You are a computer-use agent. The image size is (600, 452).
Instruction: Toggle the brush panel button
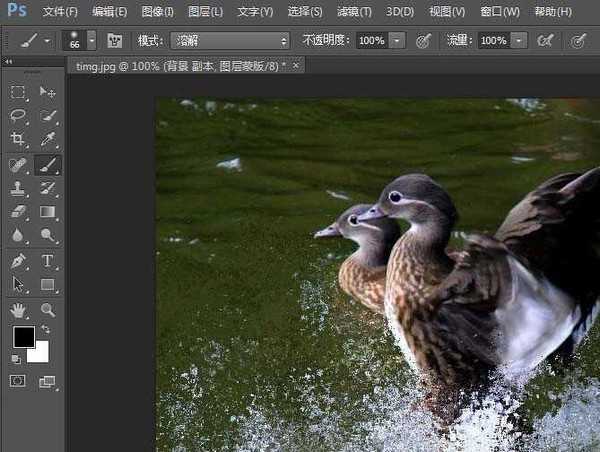pos(115,41)
